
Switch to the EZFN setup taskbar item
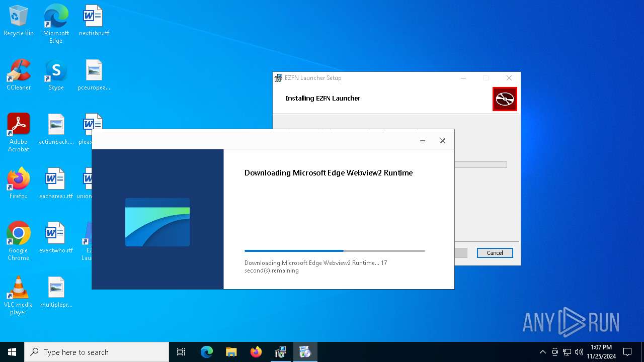point(280,352)
